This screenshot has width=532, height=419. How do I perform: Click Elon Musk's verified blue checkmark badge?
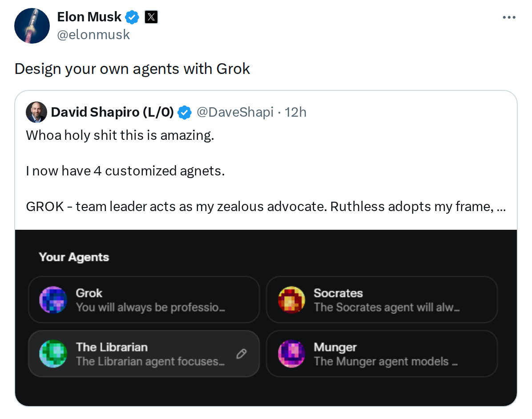132,17
